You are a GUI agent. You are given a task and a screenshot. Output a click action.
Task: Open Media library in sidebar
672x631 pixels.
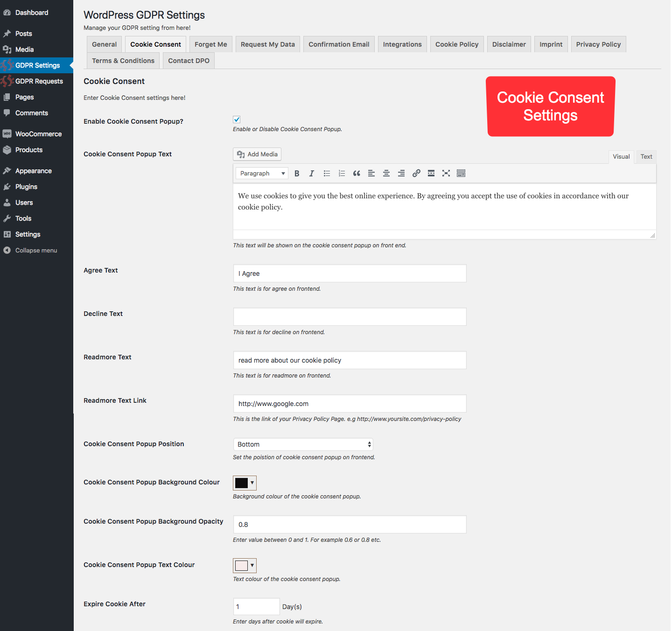pyautogui.click(x=36, y=49)
